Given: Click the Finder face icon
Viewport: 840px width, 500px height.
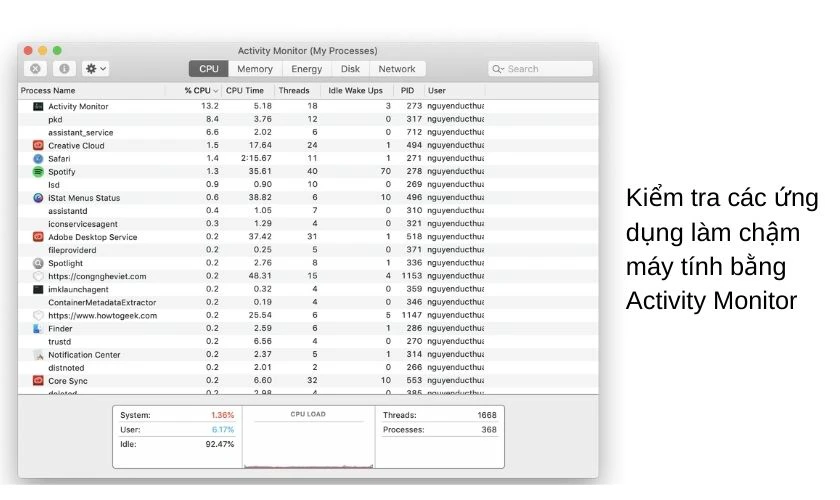Looking at the screenshot, I should [38, 329].
